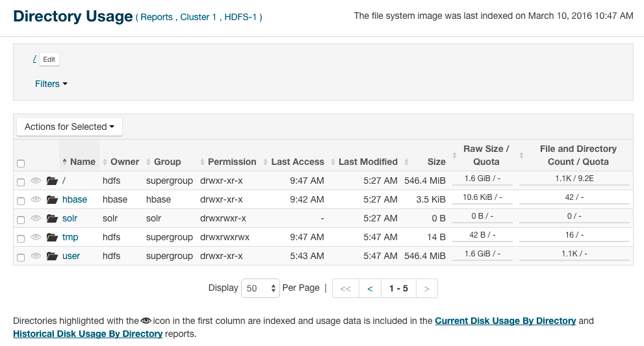Go to Cluster 1 in the breadcrumb
This screenshot has width=644, height=346.
[x=198, y=18]
